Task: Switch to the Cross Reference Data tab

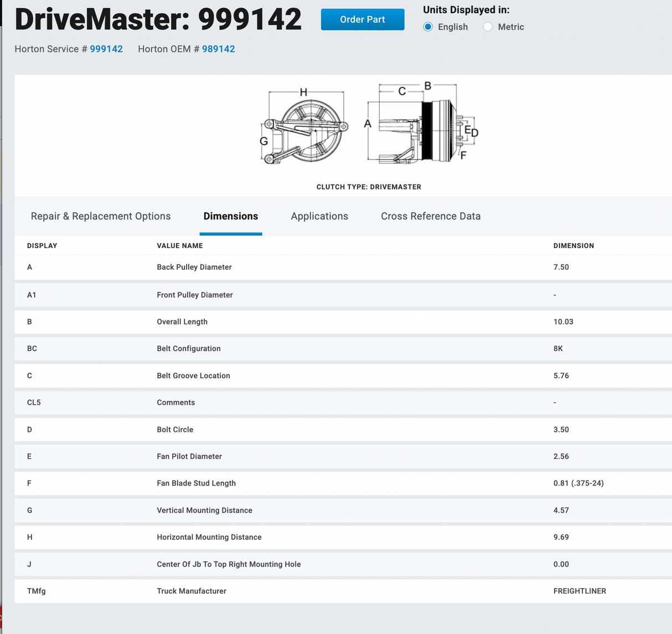Action: (x=431, y=217)
